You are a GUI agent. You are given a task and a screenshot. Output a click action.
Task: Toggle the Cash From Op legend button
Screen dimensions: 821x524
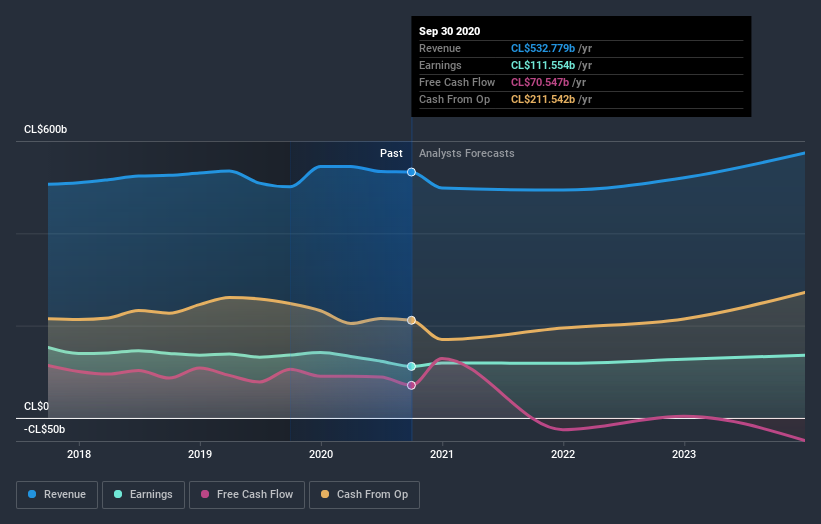(364, 495)
